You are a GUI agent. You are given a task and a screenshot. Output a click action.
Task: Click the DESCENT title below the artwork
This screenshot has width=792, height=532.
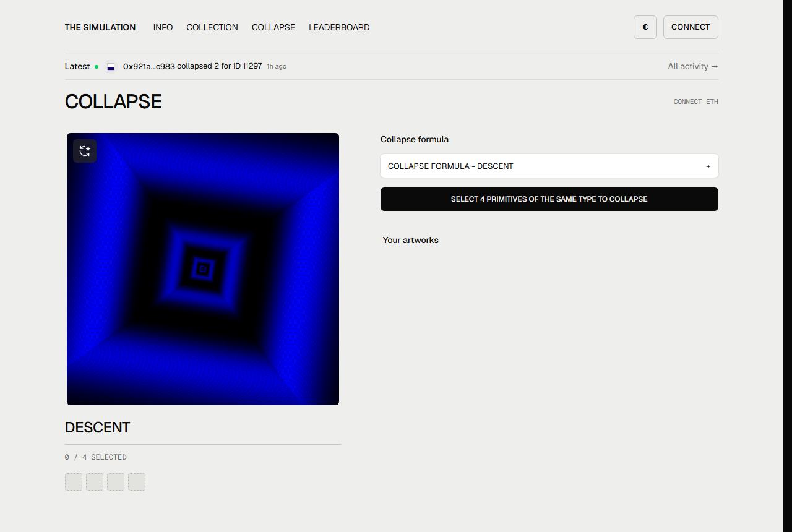coord(97,427)
